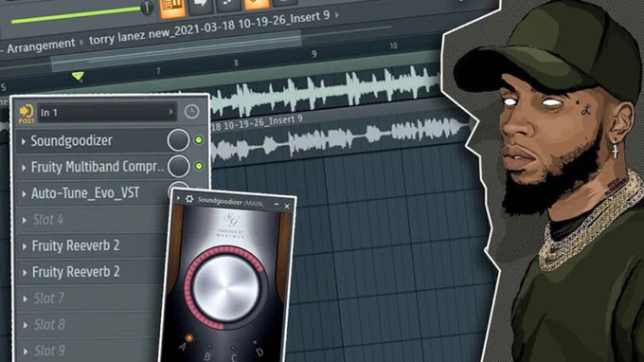Click the playlist horizontal scrollbar thumb

(176, 51)
